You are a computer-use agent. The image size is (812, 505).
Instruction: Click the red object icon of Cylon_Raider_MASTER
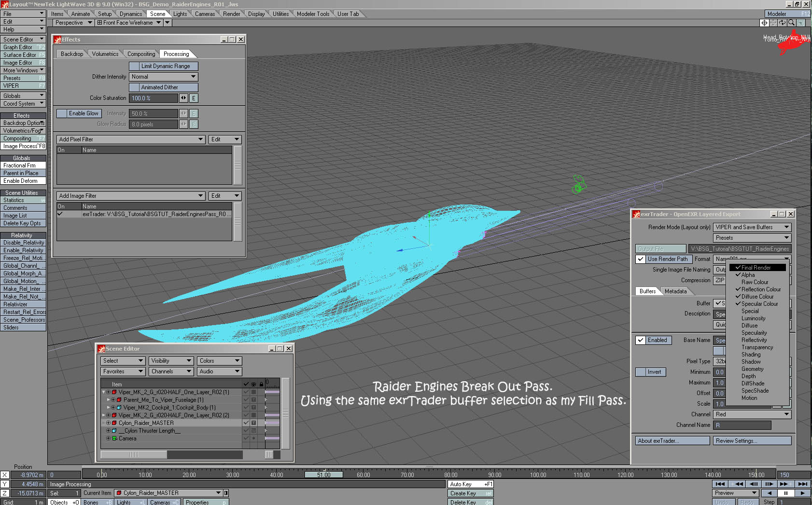point(114,423)
